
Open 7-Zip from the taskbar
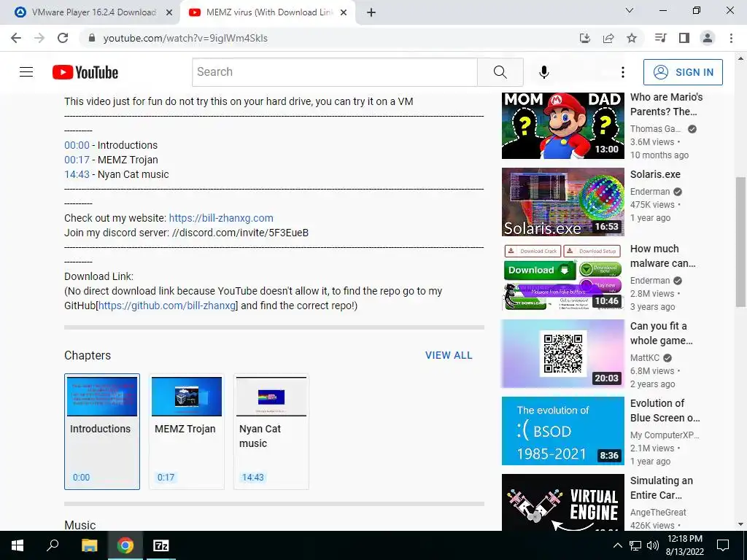click(x=161, y=545)
